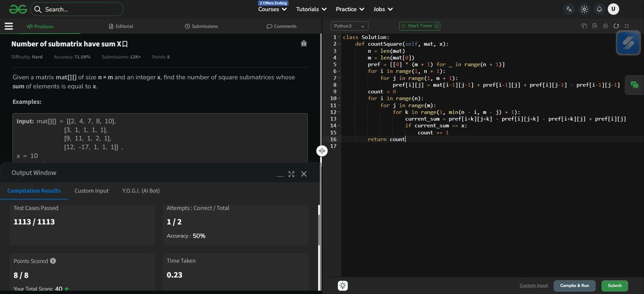Viewport: 644px width, 294px height.
Task: Expand the Courses menu
Action: click(272, 9)
